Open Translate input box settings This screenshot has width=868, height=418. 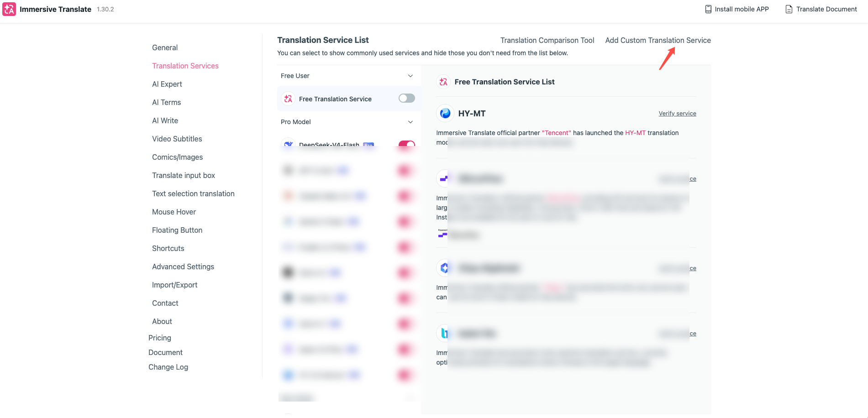click(x=184, y=175)
